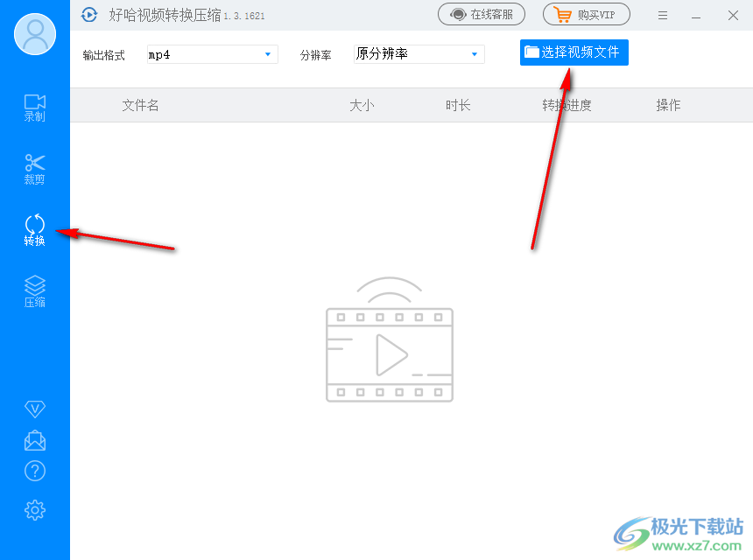Click the app logo in title bar
753x560 pixels.
(x=89, y=15)
